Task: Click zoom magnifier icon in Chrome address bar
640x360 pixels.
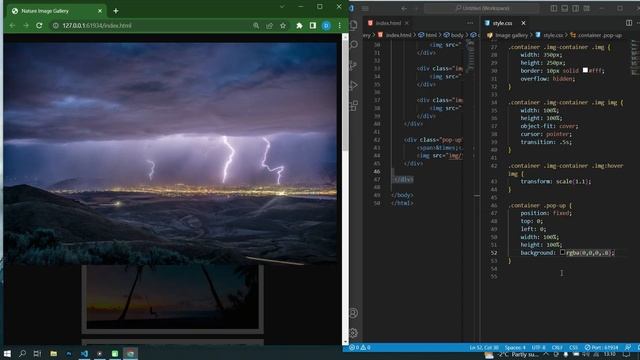Action: pyautogui.click(x=256, y=25)
